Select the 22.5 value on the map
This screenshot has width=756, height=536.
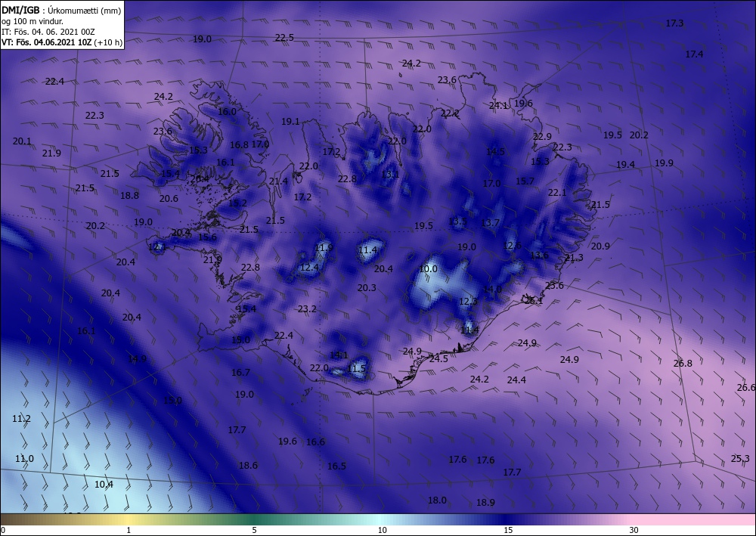click(284, 38)
